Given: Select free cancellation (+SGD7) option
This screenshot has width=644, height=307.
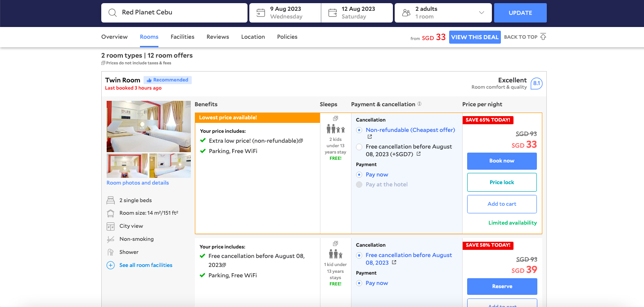Looking at the screenshot, I should tap(359, 147).
